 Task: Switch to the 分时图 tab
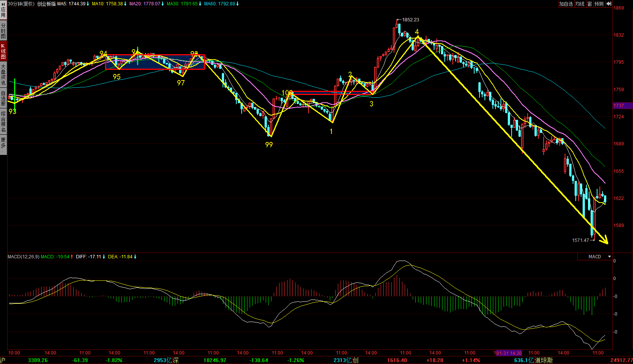click(x=3, y=31)
